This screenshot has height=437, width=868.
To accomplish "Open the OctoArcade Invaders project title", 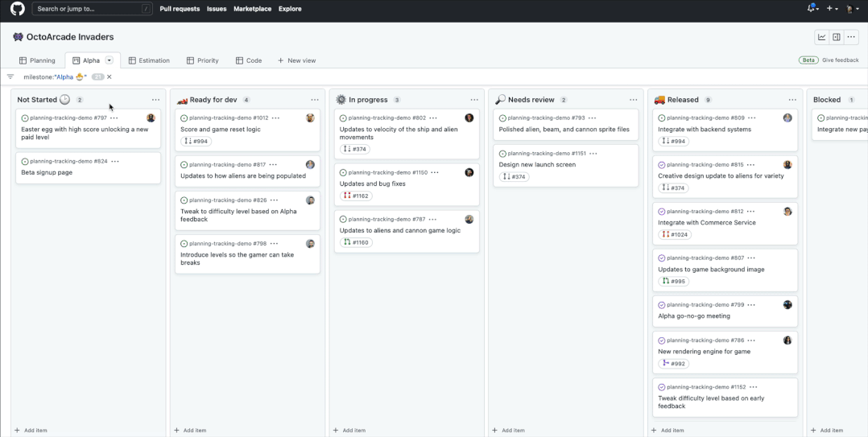I will tap(70, 37).
